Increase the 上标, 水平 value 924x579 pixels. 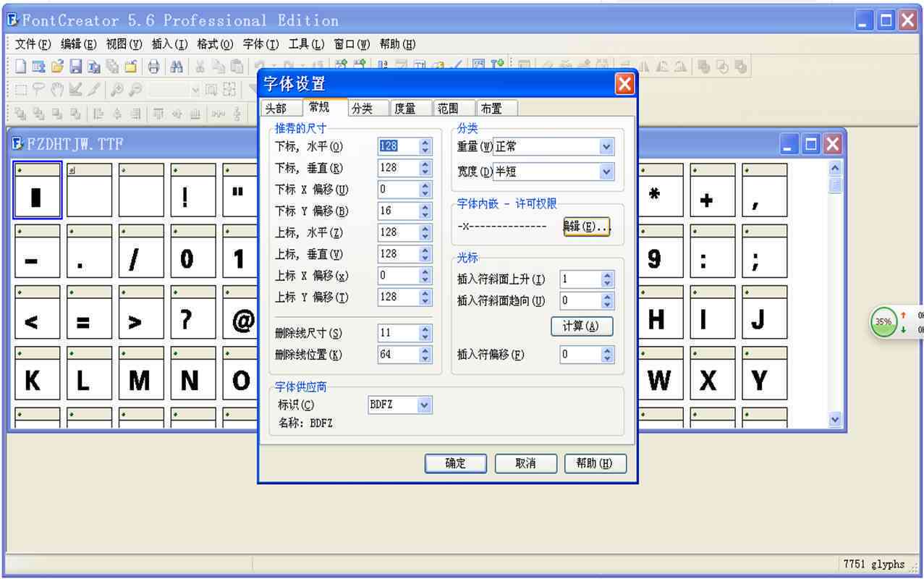tap(425, 229)
